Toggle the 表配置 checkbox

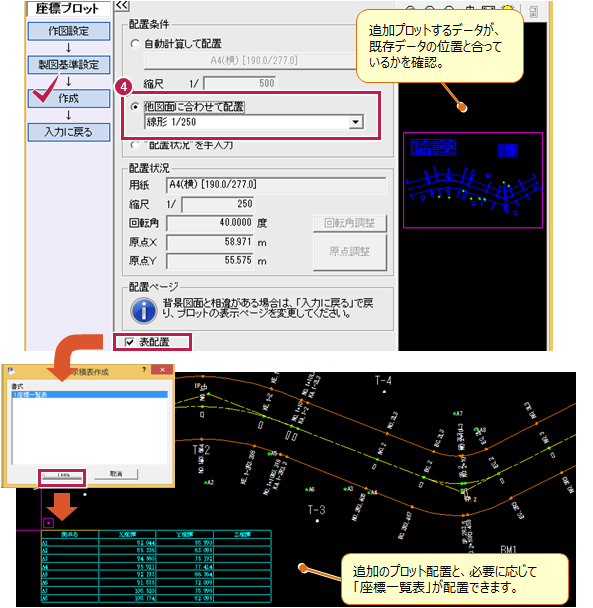coord(130,342)
